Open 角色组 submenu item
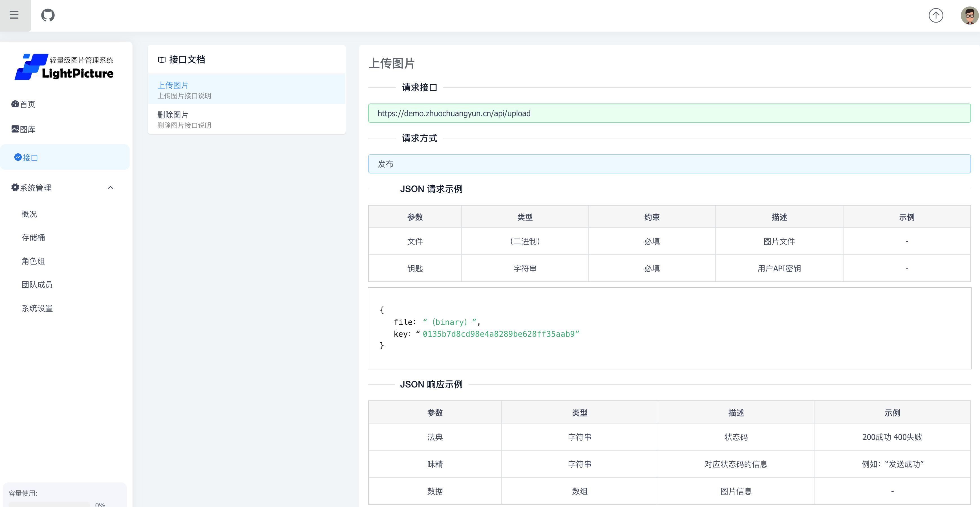The image size is (980, 507). pos(33,261)
